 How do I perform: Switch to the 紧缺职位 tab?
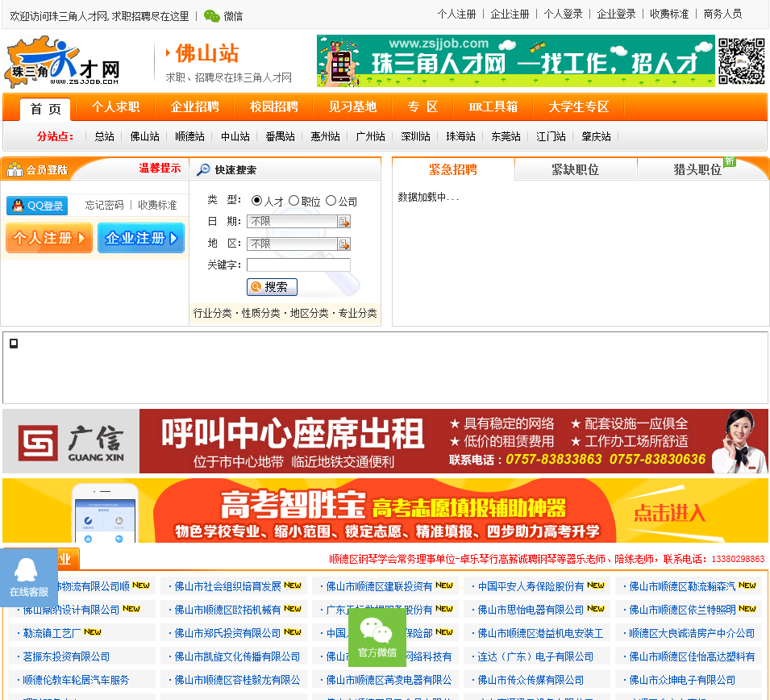point(576,169)
